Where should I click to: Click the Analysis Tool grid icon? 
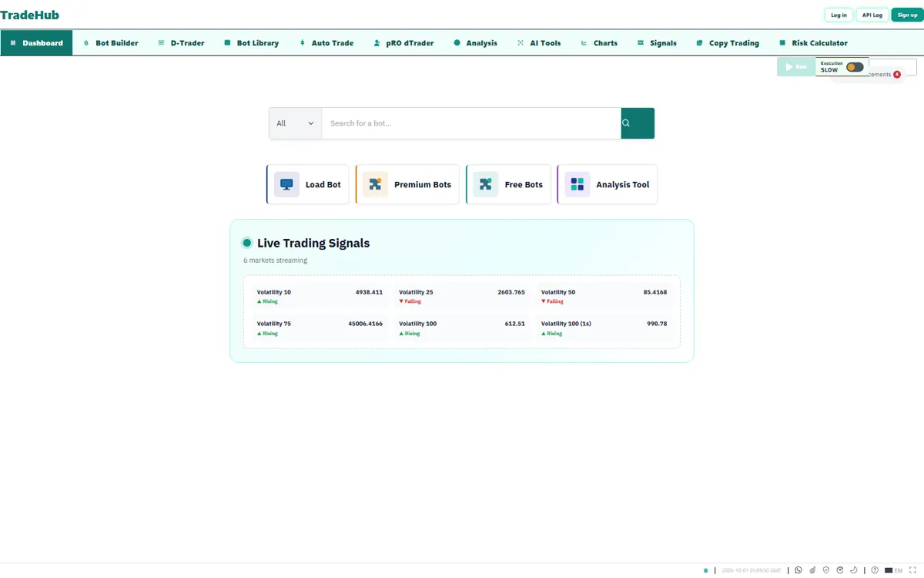tap(577, 184)
